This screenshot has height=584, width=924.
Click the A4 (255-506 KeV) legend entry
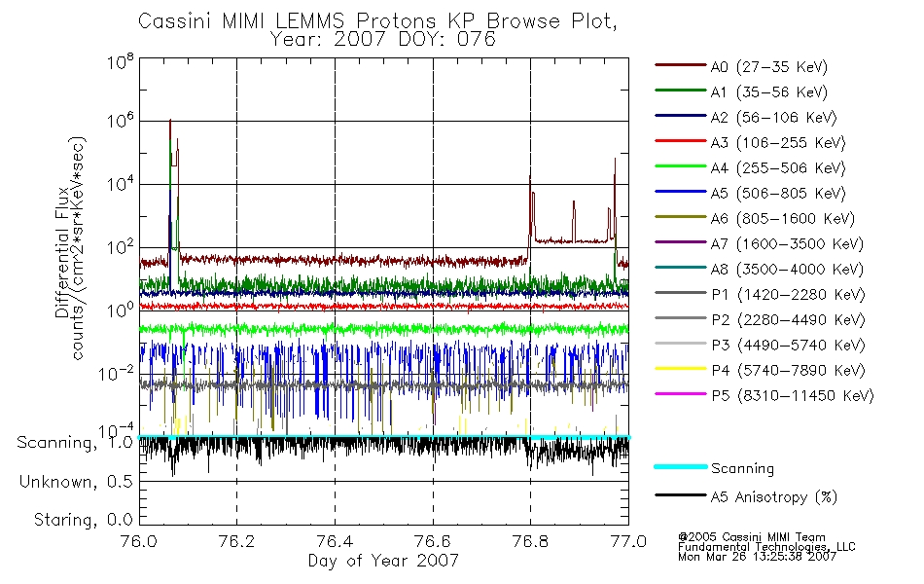coord(750,168)
